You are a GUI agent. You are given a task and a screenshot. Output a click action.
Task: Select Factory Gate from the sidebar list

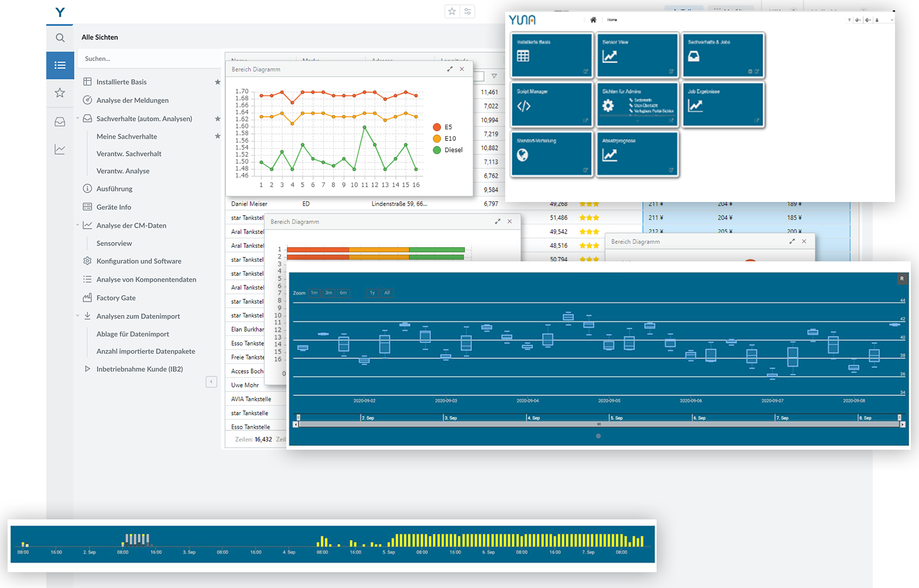(116, 298)
